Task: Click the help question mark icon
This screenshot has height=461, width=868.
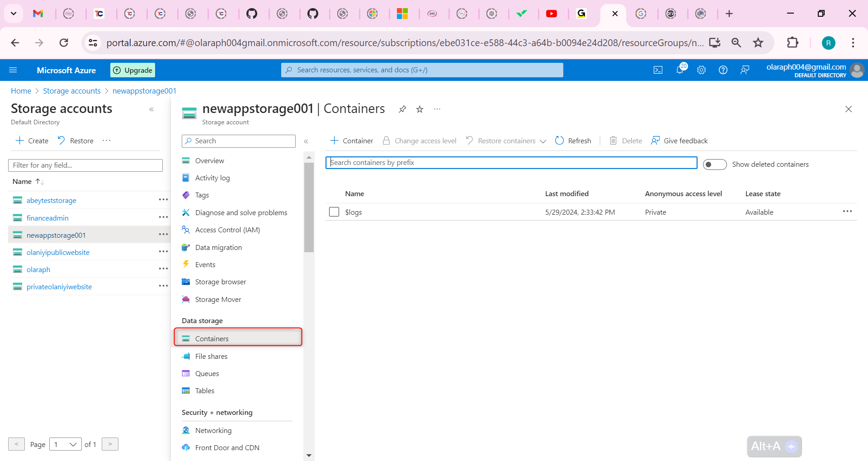Action: tap(723, 70)
